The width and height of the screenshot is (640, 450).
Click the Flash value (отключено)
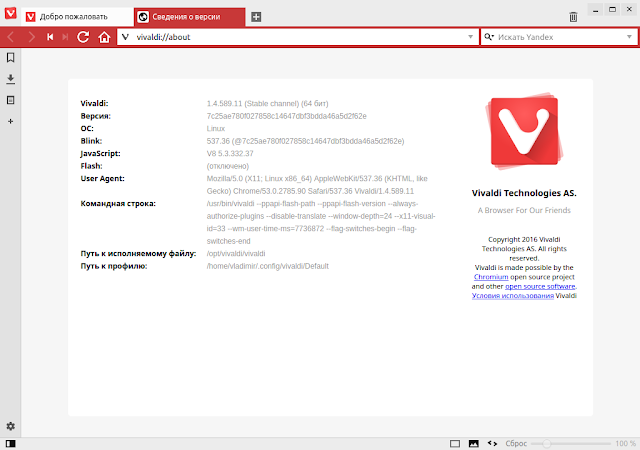coord(228,166)
